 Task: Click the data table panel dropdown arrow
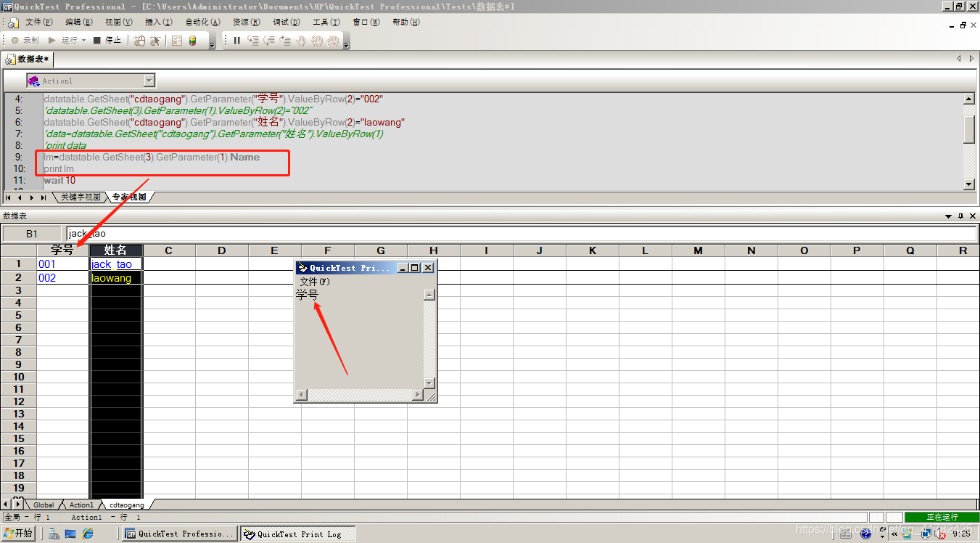pos(949,216)
